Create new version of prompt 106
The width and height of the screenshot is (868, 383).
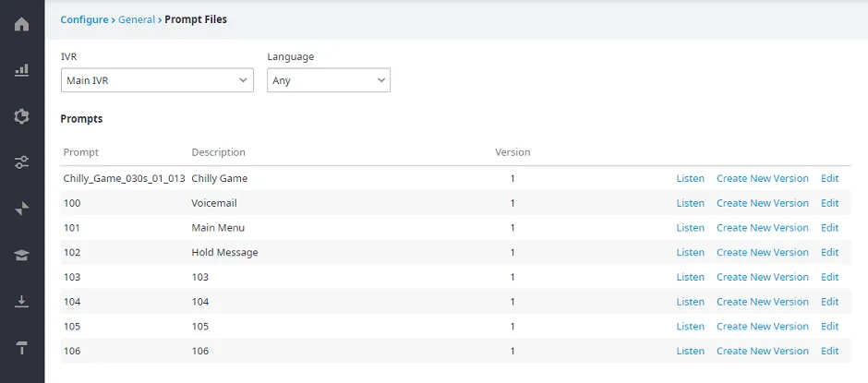click(762, 351)
